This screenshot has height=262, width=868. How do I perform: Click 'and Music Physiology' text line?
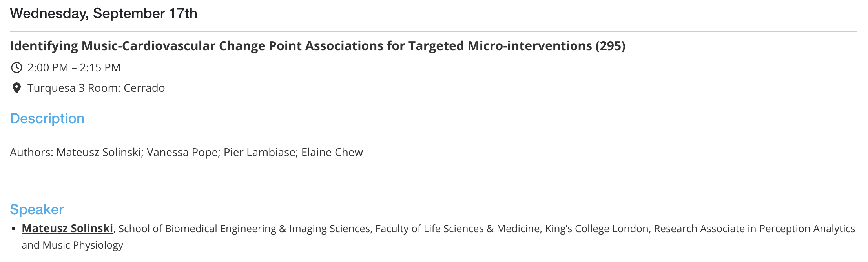tap(72, 245)
